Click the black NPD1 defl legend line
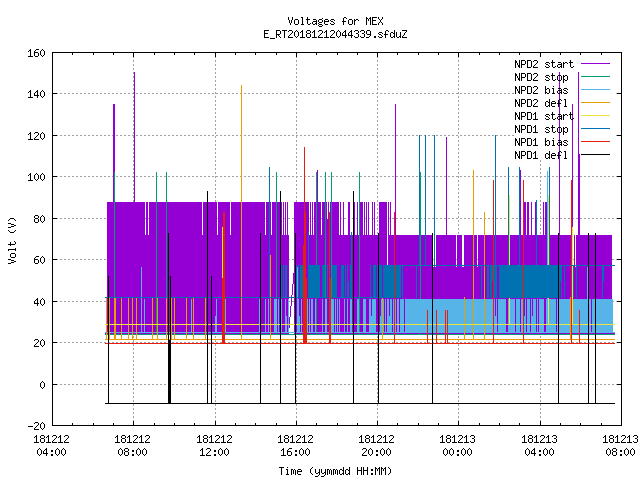640x480 pixels. (595, 155)
